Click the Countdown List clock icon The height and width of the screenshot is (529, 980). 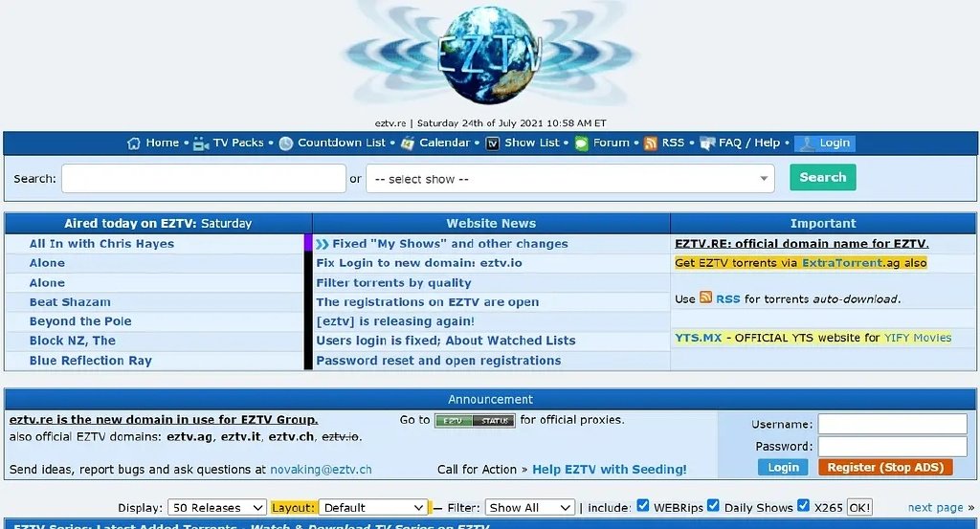286,143
